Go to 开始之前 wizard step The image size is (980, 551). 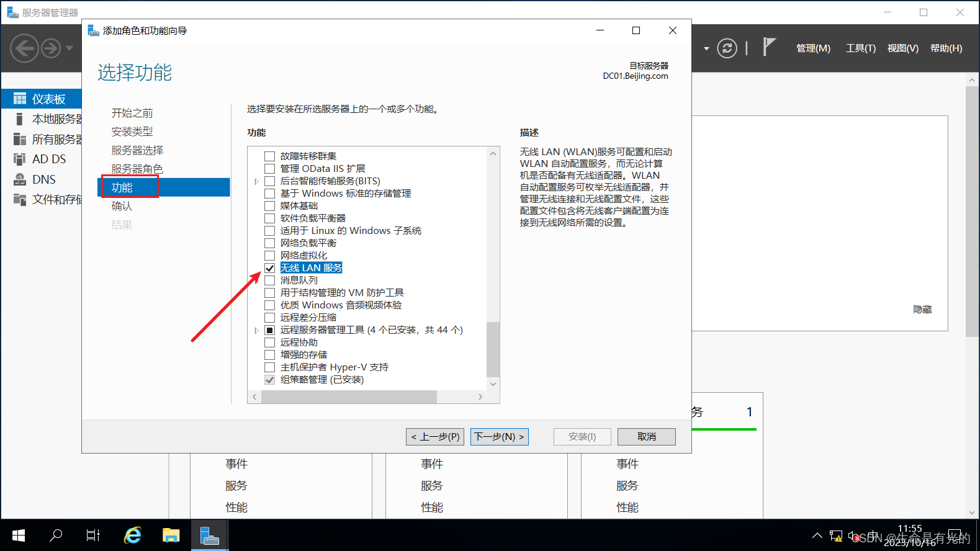pyautogui.click(x=132, y=113)
